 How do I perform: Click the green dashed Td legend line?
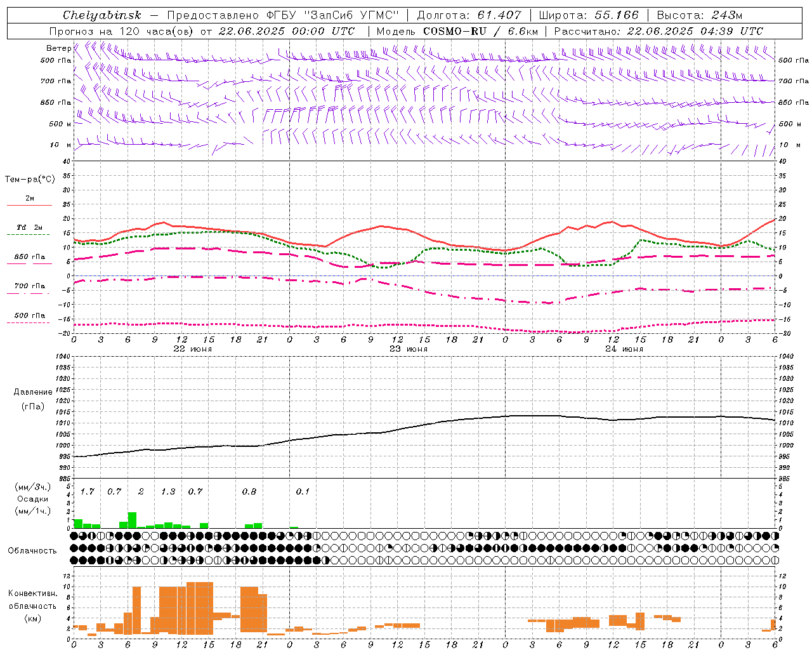[28, 235]
